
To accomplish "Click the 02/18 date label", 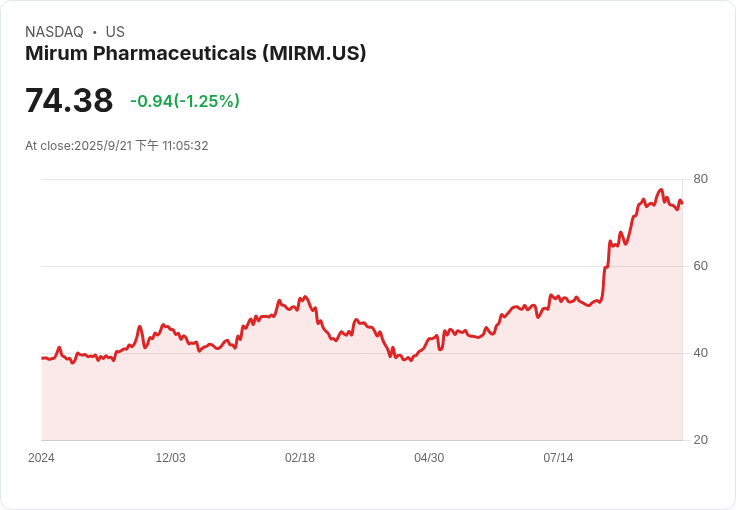I will point(299,457).
